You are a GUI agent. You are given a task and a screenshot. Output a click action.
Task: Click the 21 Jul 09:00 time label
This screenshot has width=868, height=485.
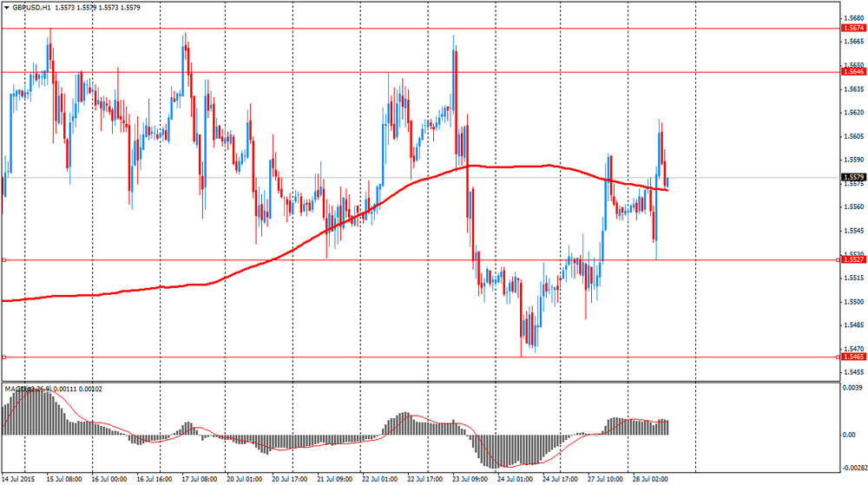pyautogui.click(x=335, y=479)
